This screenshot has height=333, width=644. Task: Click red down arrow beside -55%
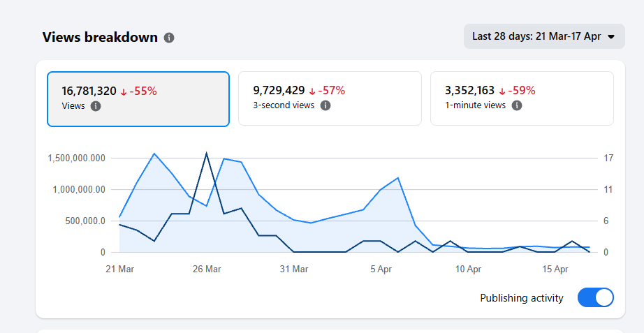[x=124, y=91]
